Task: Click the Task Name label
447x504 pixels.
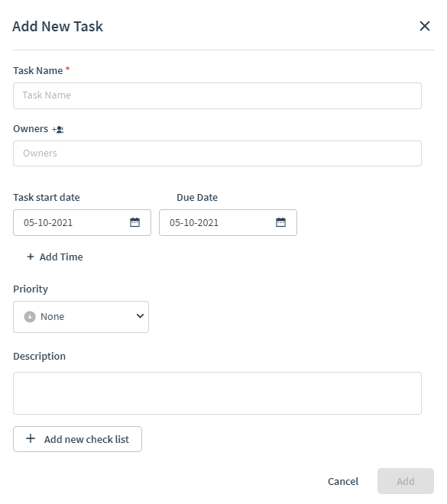Action: pos(38,70)
